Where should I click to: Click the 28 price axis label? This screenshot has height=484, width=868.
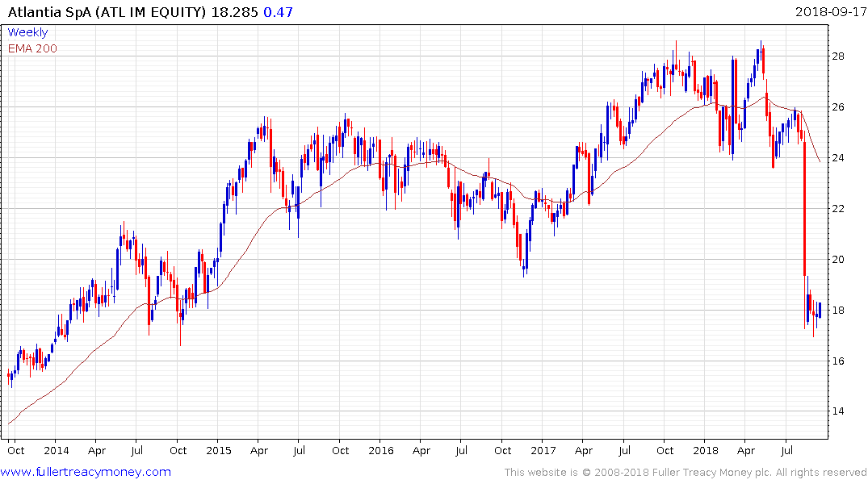(x=838, y=56)
